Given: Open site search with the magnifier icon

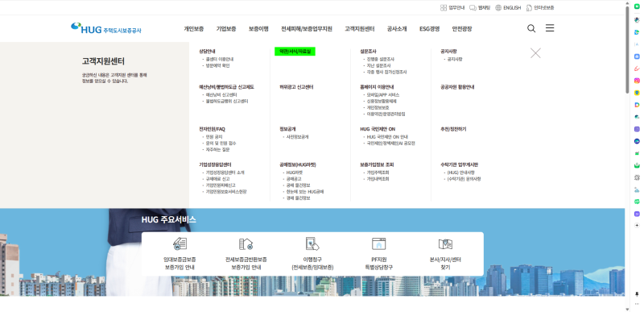Looking at the screenshot, I should click(x=531, y=28).
